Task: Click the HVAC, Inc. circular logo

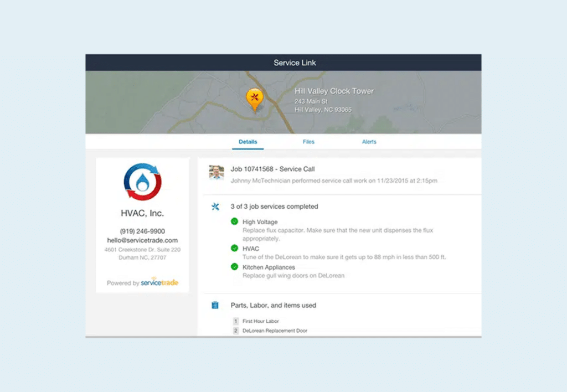Action: coord(142,182)
